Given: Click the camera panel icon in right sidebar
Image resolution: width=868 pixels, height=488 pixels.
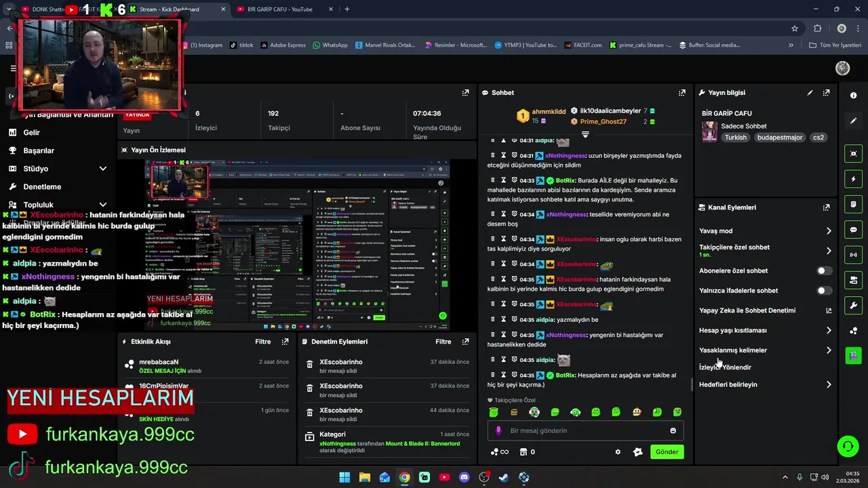Looking at the screenshot, I should click(853, 280).
